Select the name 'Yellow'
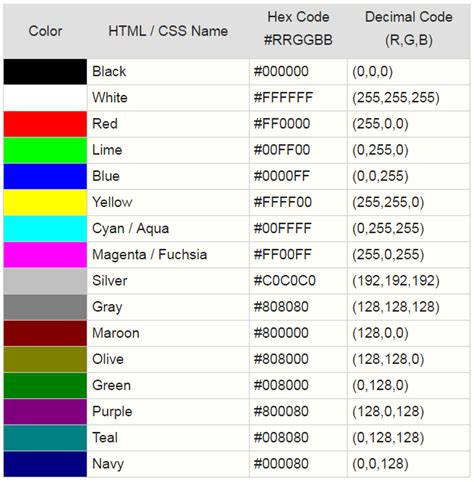The height and width of the screenshot is (482, 474). [112, 202]
